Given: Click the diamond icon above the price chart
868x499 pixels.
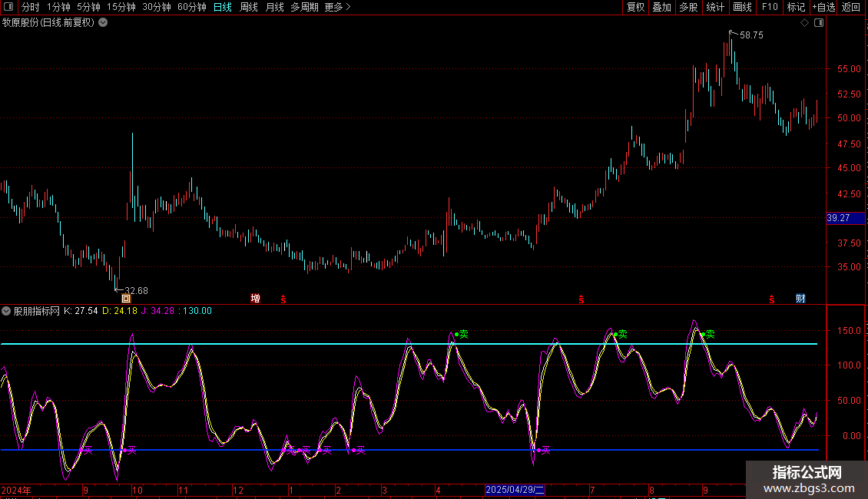Looking at the screenshot, I should [x=804, y=23].
